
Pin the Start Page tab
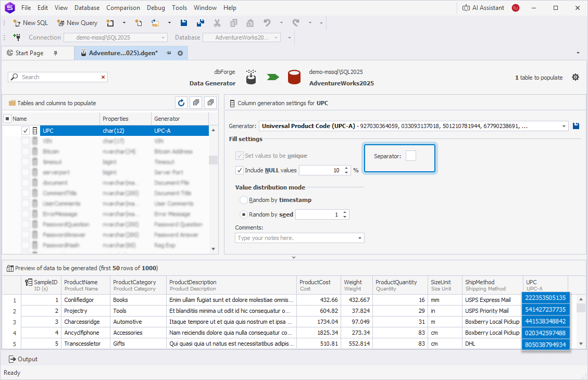point(56,53)
